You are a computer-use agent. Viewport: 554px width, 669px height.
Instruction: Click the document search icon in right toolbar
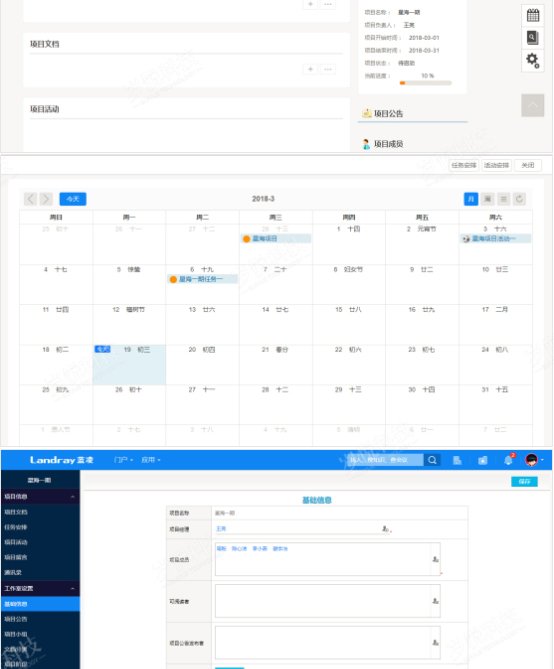532,38
